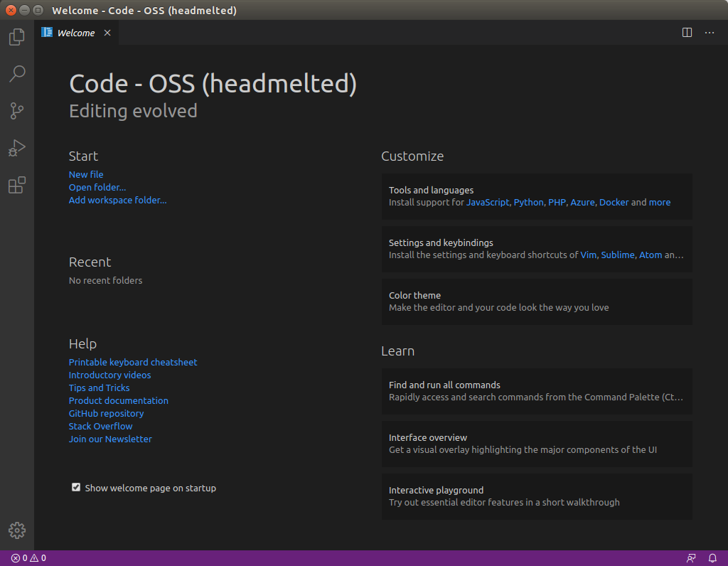Install Sublime keybindings link
Screen dimensions: 728x566
tap(618, 255)
